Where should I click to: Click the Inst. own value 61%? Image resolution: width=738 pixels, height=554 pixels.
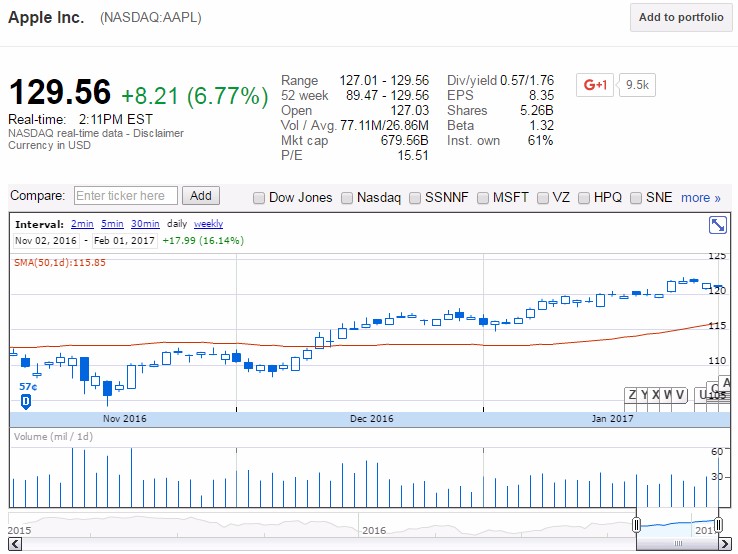(540, 141)
